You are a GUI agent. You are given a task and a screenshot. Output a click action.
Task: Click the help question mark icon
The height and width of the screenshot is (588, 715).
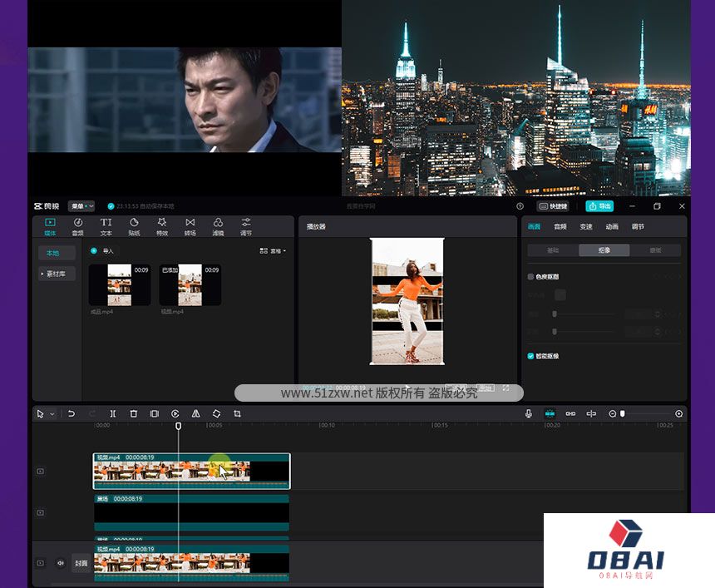[520, 206]
